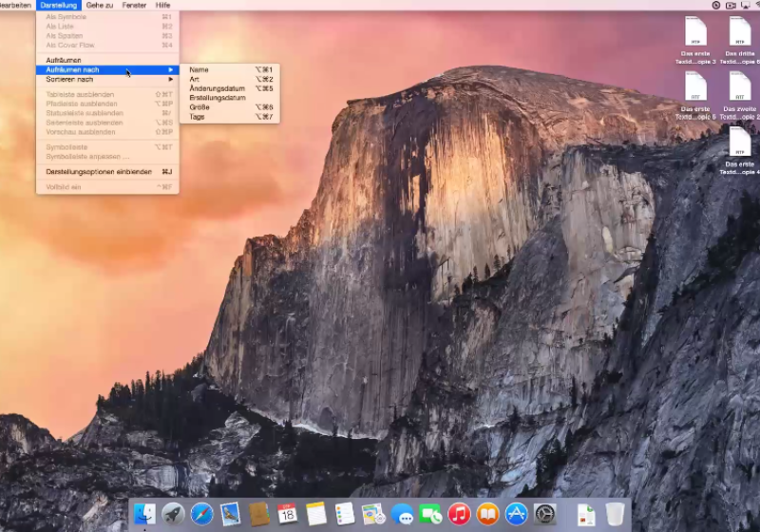Screen dimensions: 760x532
Task: Clean up by Änderungsdatum
Action: (x=230, y=88)
